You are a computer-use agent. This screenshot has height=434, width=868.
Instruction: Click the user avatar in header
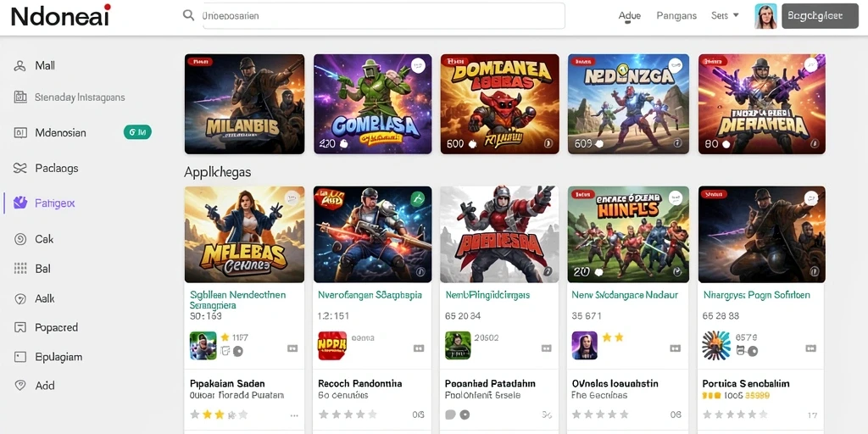765,16
